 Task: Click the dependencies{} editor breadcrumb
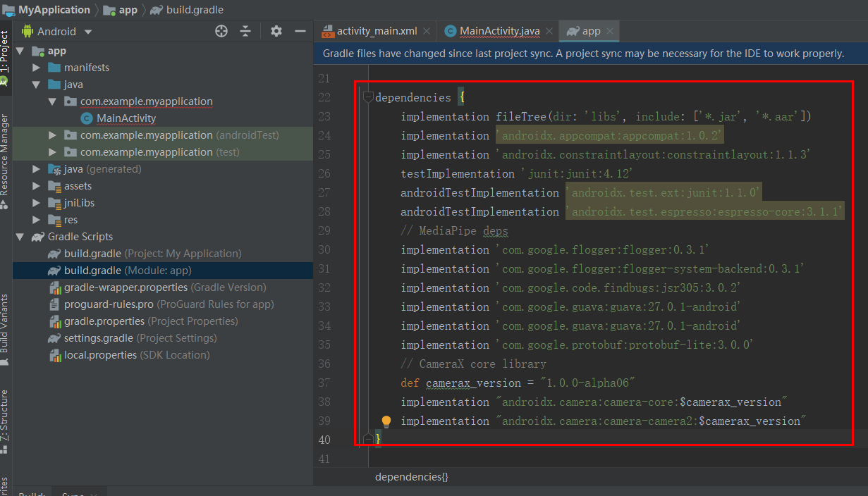pyautogui.click(x=411, y=477)
